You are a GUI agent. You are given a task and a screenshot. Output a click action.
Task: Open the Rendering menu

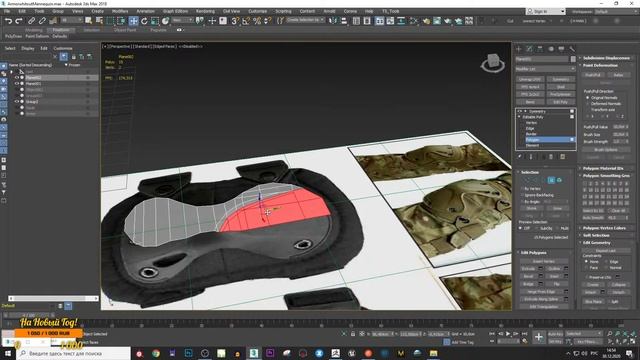pos(205,11)
